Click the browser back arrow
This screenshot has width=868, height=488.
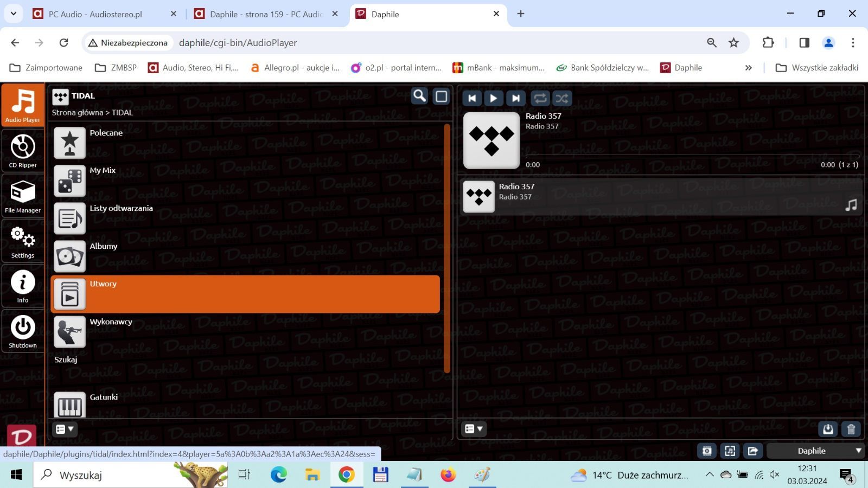point(15,42)
